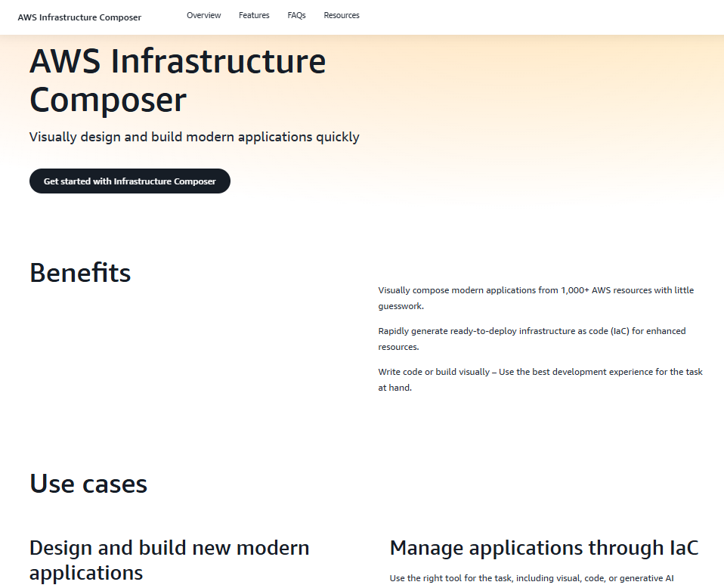Go to the Features nav tab
724x588 pixels.
[x=254, y=15]
